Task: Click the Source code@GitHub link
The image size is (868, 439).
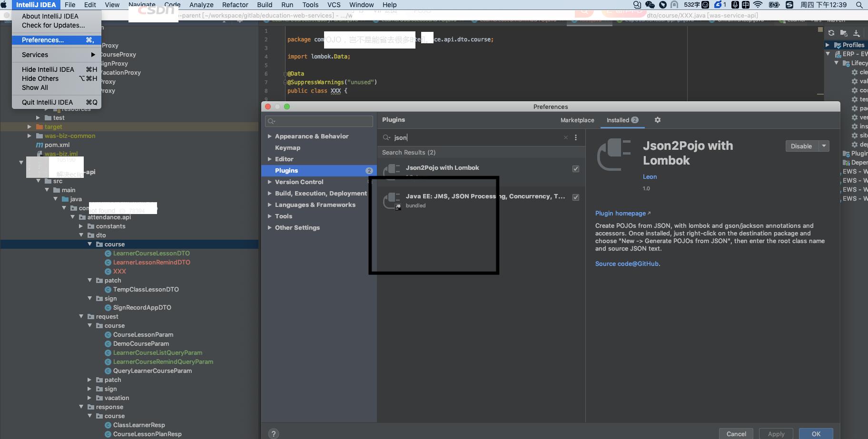Action: pyautogui.click(x=627, y=263)
